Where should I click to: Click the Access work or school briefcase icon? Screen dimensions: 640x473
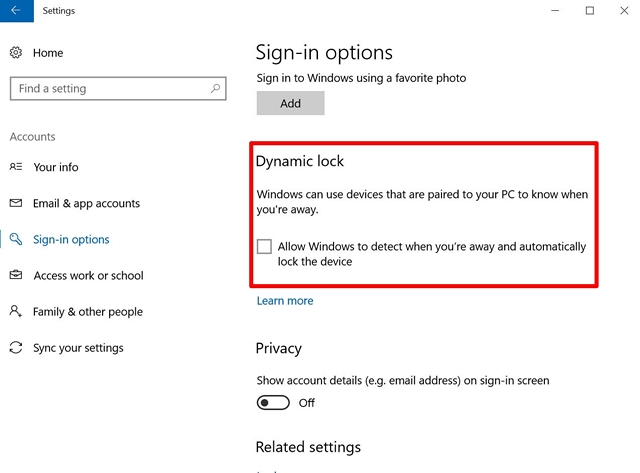(16, 275)
